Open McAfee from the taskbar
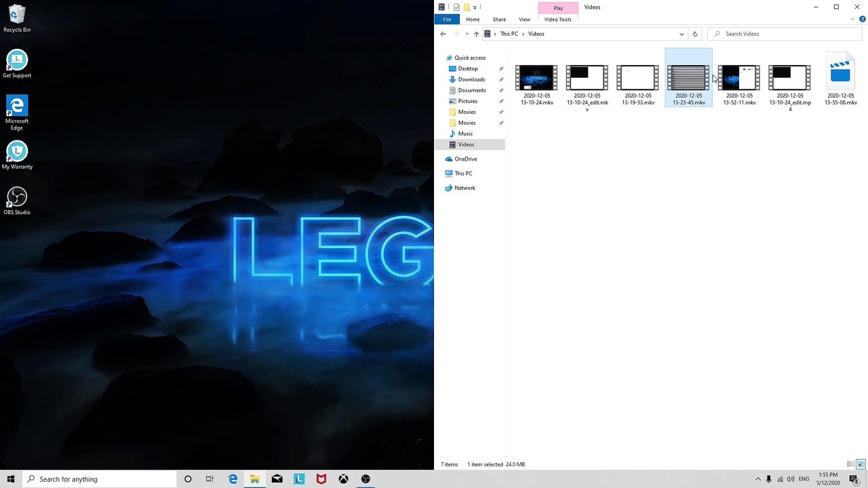868x488 pixels. pos(321,479)
